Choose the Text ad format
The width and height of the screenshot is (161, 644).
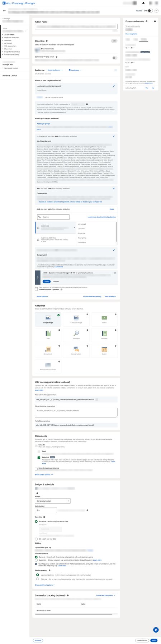pyautogui.click(x=48, y=335)
